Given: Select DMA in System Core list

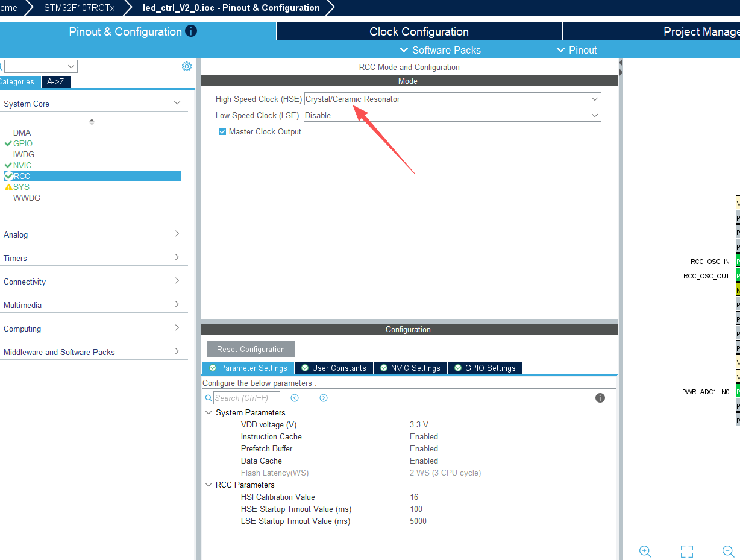Looking at the screenshot, I should pyautogui.click(x=22, y=133).
